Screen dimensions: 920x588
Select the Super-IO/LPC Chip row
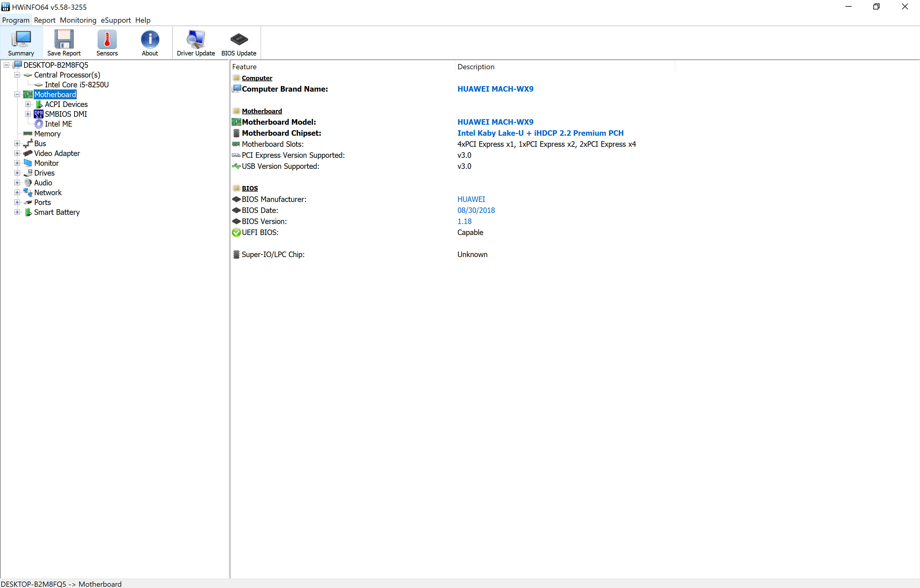click(453, 255)
